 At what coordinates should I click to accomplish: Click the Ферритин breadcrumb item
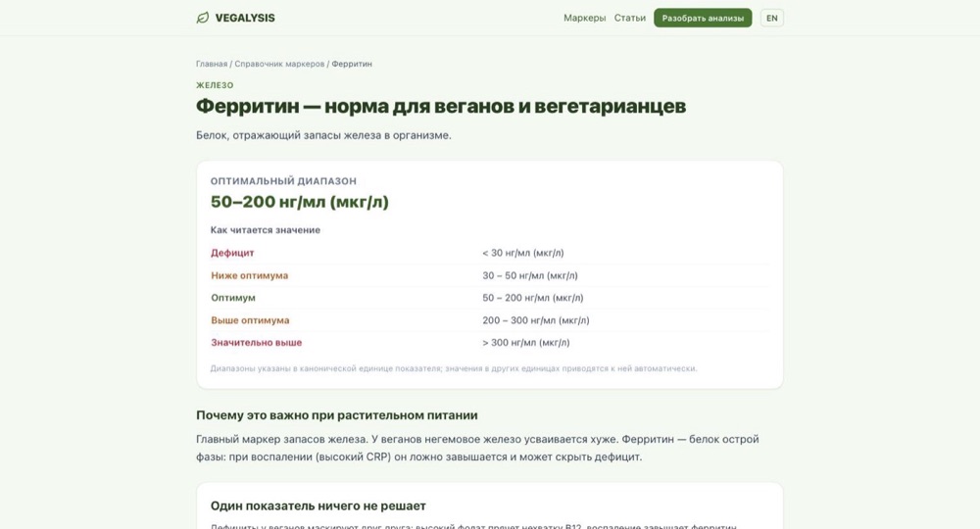351,64
